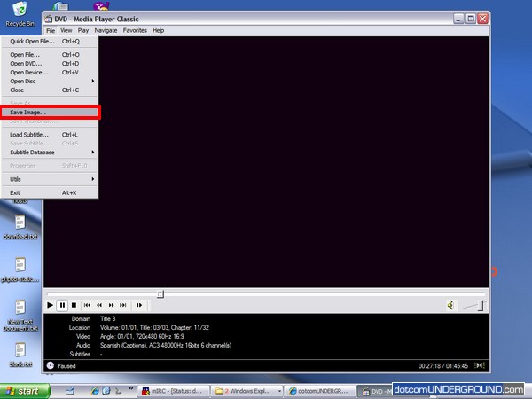Select Open File menu entry
Screen dimensions: 532x399
[x=50, y=55]
